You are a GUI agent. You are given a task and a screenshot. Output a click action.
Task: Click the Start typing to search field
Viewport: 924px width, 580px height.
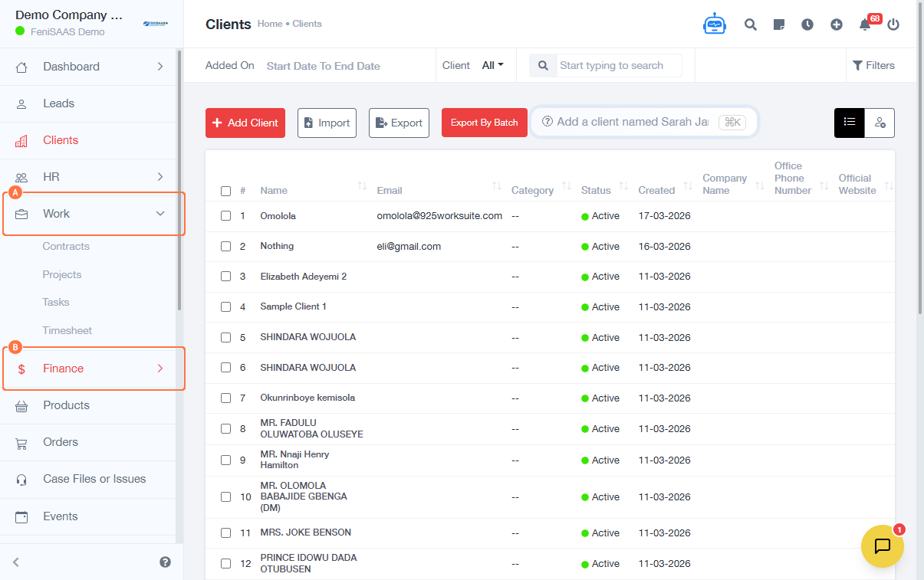[x=619, y=66]
